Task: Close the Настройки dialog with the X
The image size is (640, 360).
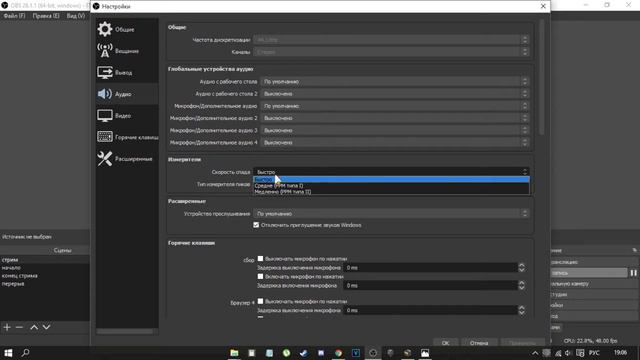Action: [x=543, y=6]
